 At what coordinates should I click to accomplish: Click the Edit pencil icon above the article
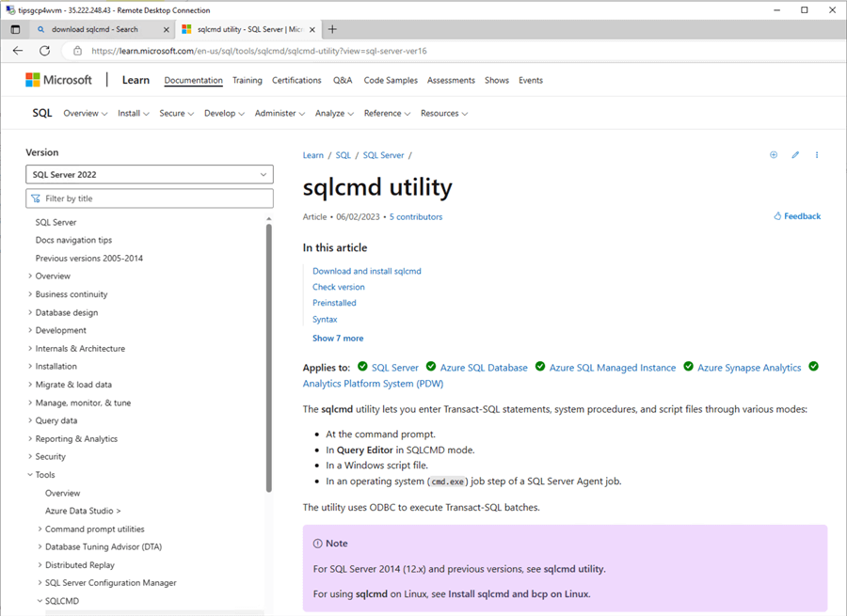794,154
